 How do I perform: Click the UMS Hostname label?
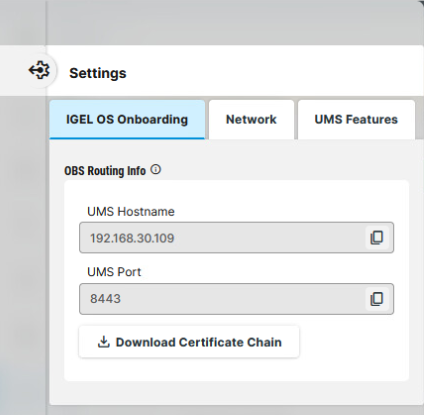131,212
